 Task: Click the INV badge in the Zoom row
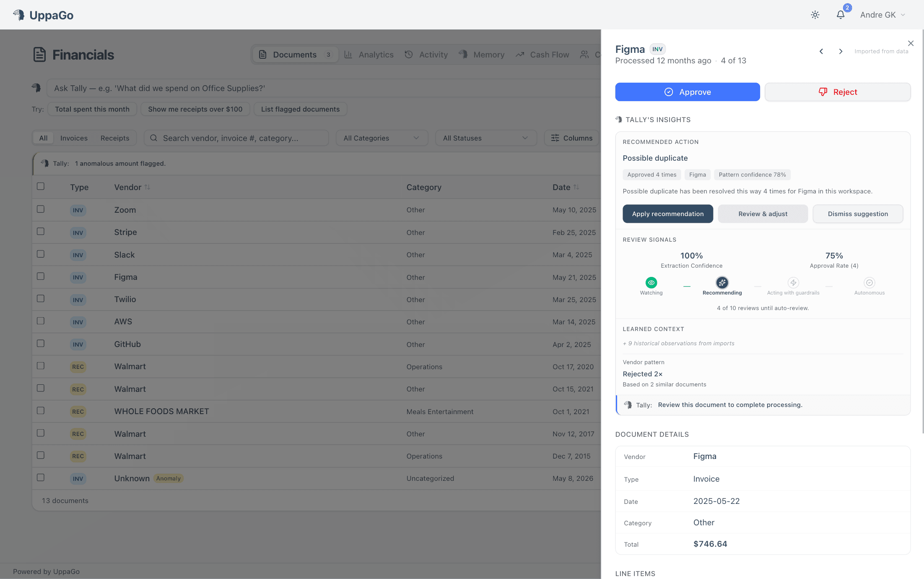pyautogui.click(x=78, y=210)
